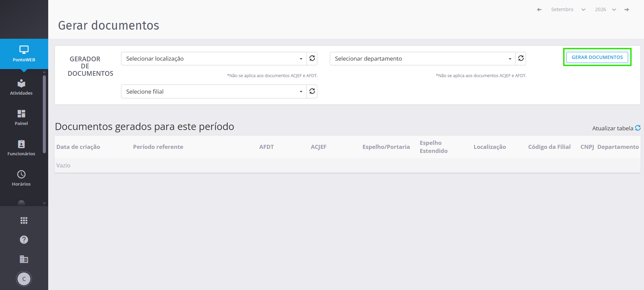Screen dimensions: 644x290
Task: Click the sidebar scrollbar
Action: click(x=44, y=114)
